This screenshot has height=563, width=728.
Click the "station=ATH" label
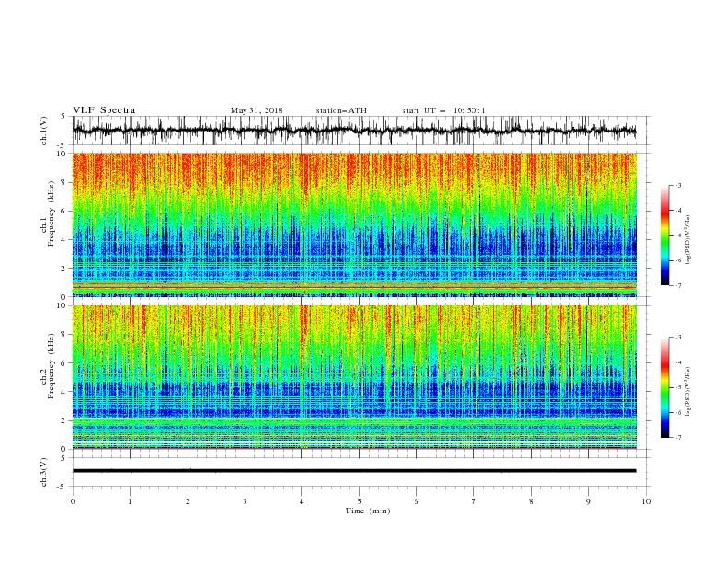pyautogui.click(x=341, y=110)
